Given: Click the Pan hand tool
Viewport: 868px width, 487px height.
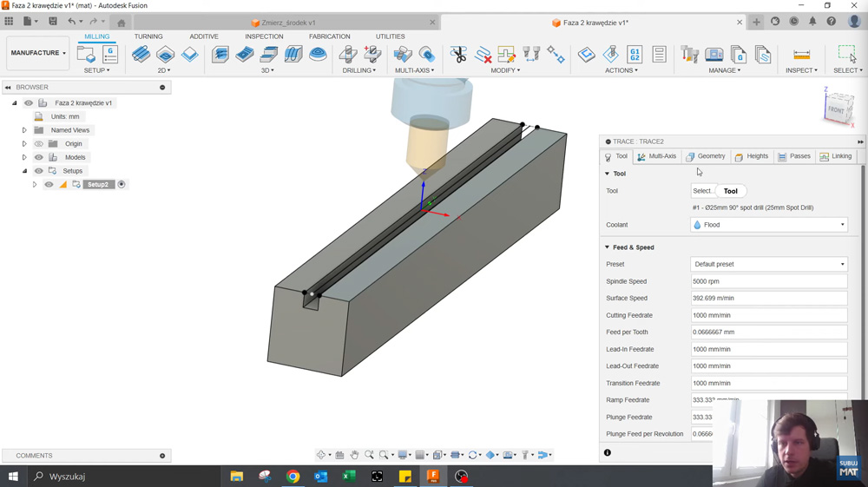Looking at the screenshot, I should [354, 455].
